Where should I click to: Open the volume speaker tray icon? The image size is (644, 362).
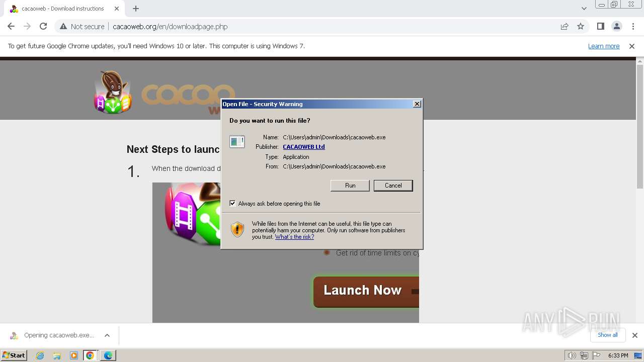click(572, 355)
